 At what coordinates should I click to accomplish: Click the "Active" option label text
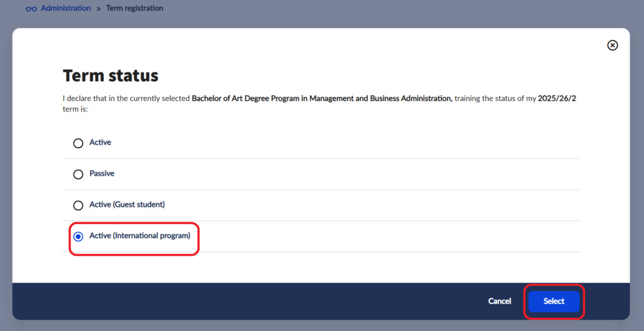pyautogui.click(x=100, y=143)
